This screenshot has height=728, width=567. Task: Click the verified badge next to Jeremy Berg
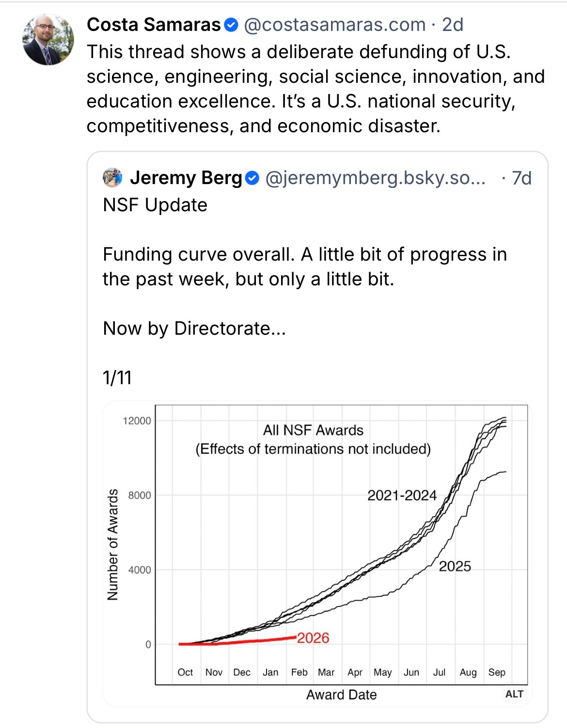click(252, 178)
